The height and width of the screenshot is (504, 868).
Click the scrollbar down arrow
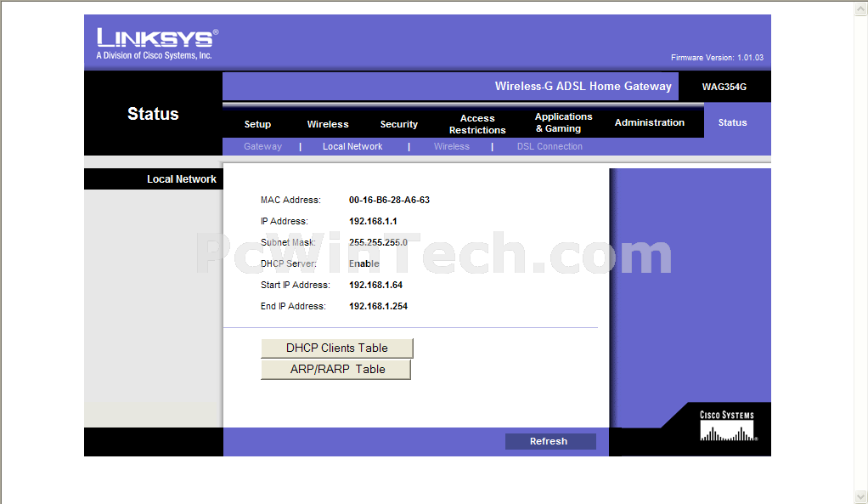pyautogui.click(x=861, y=496)
